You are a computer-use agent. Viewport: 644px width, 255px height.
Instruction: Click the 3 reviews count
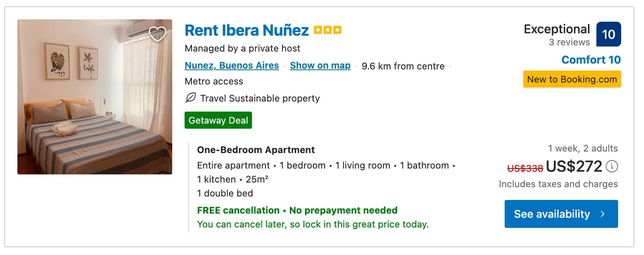click(569, 42)
